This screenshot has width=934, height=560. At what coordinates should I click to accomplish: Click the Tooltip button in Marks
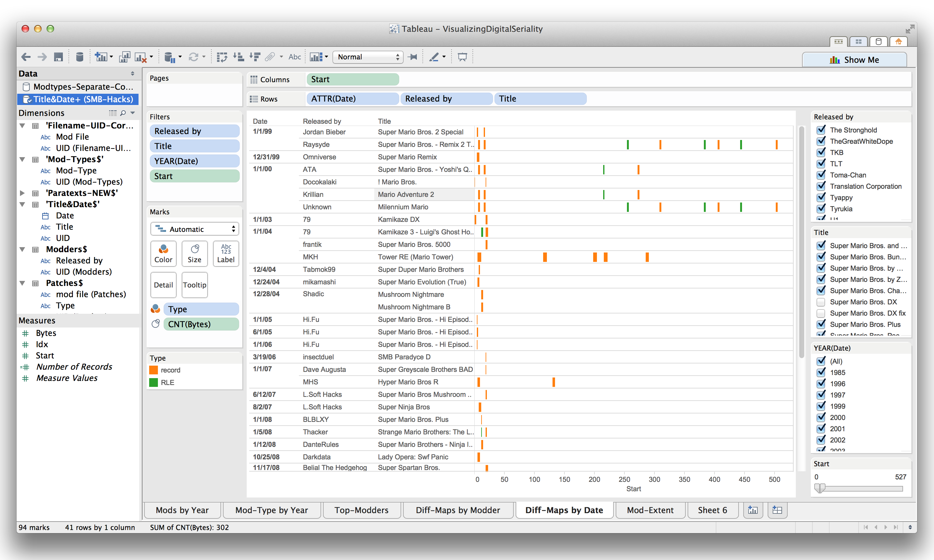(194, 285)
